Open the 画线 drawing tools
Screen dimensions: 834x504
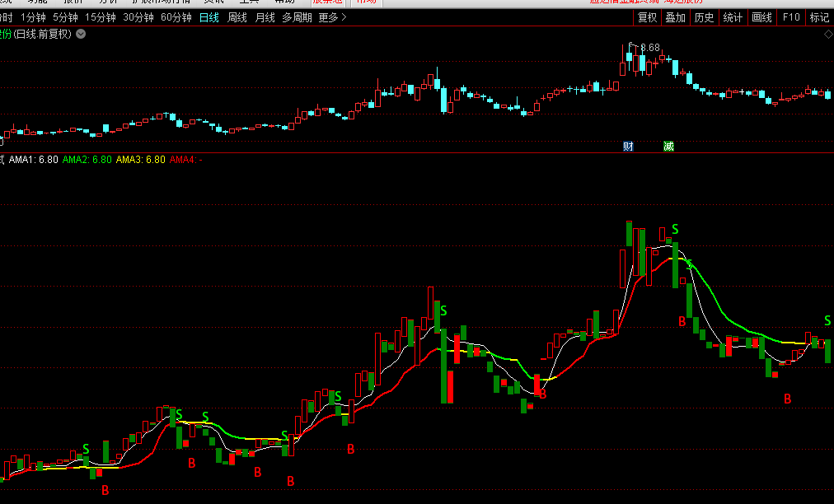click(x=762, y=17)
